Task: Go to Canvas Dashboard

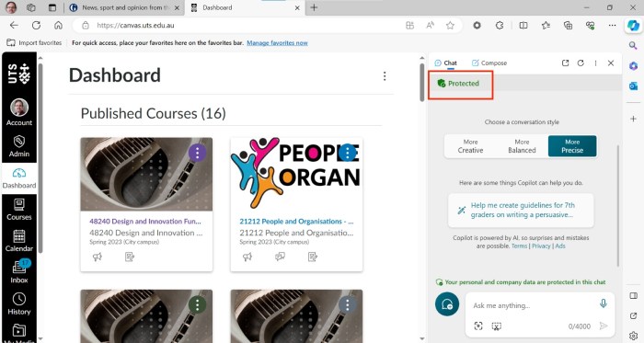Action: 19,178
